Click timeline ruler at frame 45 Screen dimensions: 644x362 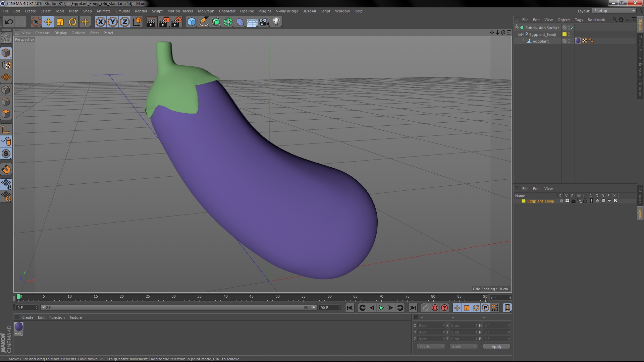pyautogui.click(x=251, y=297)
